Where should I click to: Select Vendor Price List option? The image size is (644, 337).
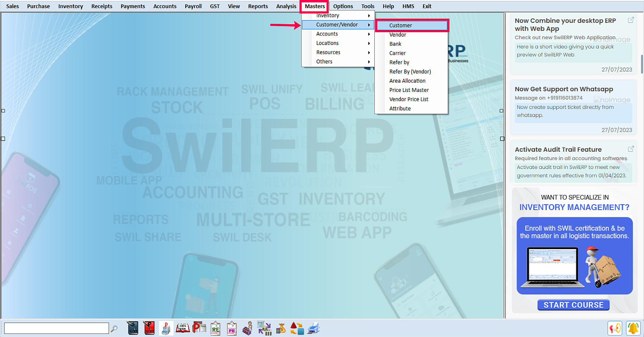(412, 99)
